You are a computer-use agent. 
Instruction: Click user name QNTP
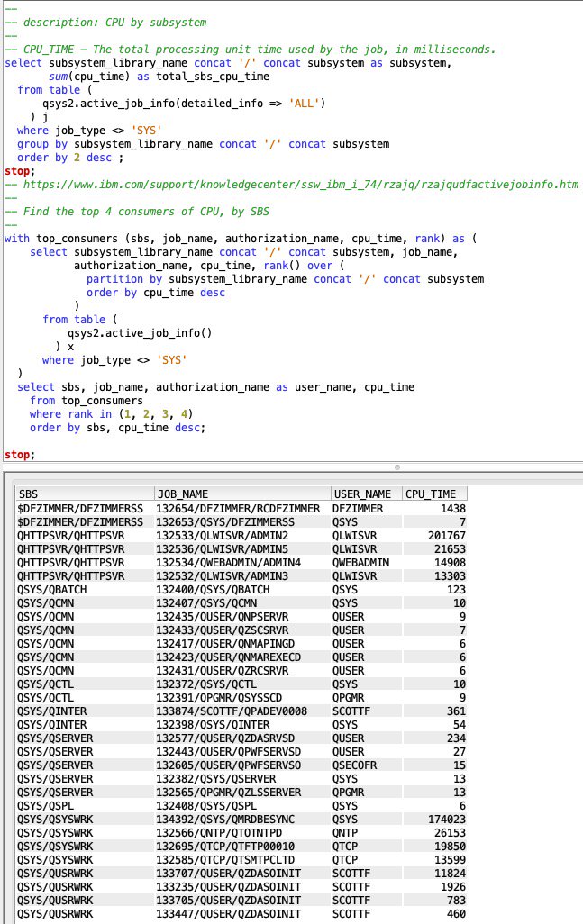point(345,833)
